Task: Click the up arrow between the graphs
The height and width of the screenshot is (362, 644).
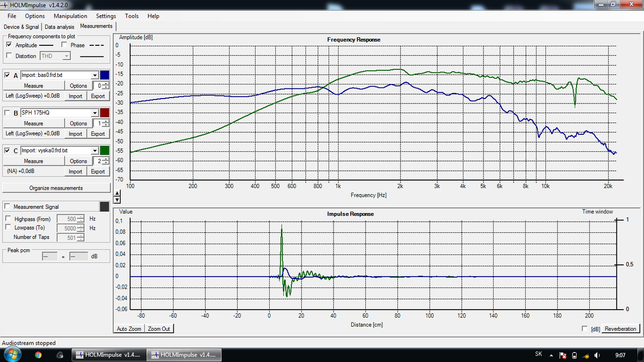Action: (x=117, y=194)
